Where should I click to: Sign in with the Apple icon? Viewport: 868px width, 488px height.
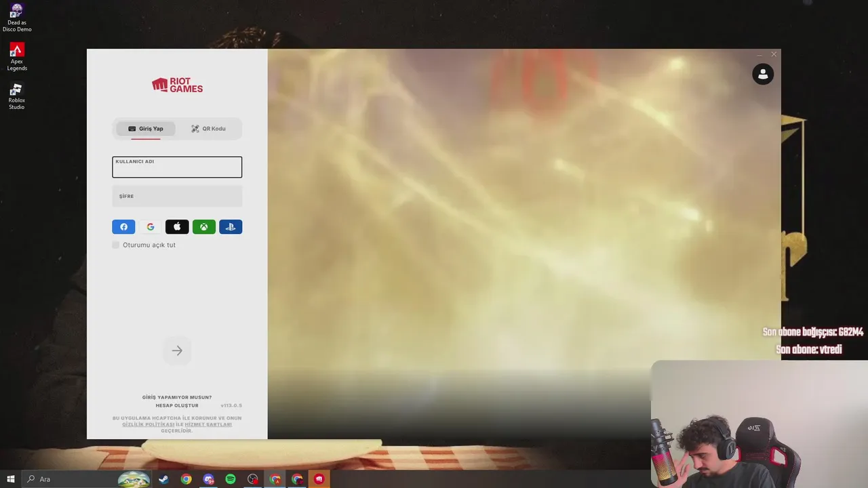tap(177, 227)
